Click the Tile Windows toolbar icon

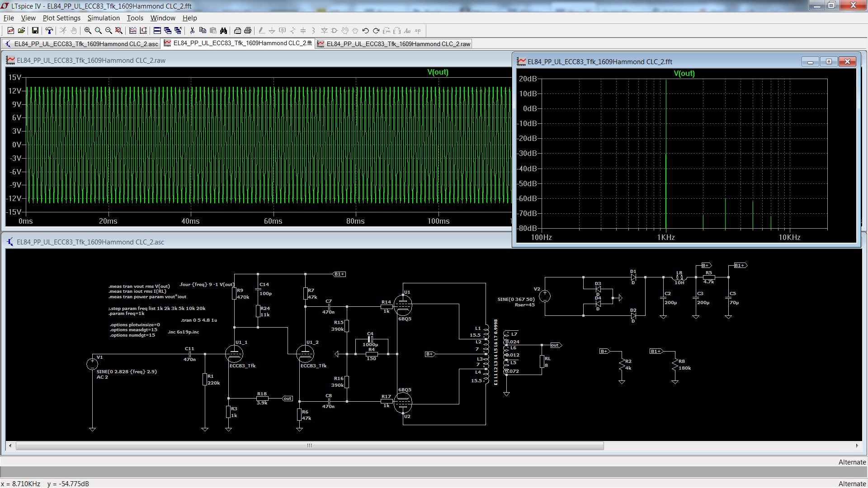pos(157,31)
